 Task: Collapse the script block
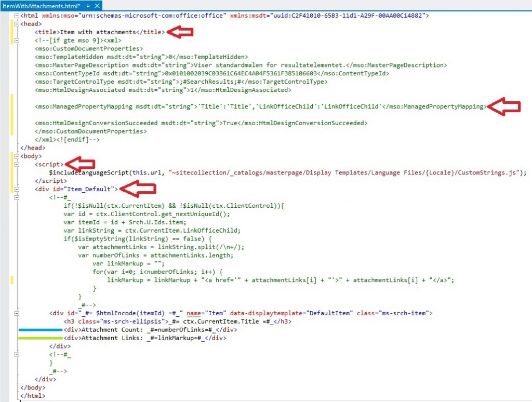pos(17,164)
